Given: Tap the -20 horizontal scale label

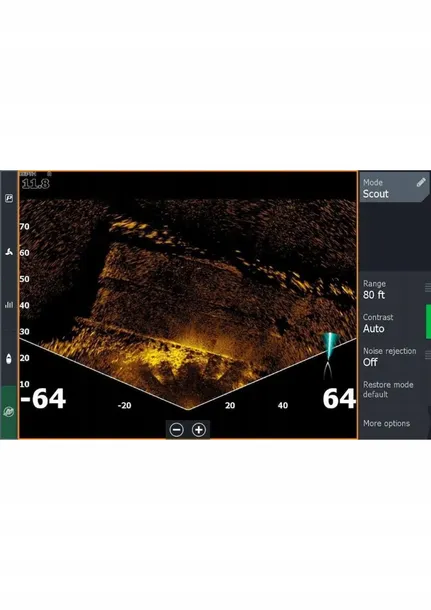Looking at the screenshot, I should click(x=124, y=405).
